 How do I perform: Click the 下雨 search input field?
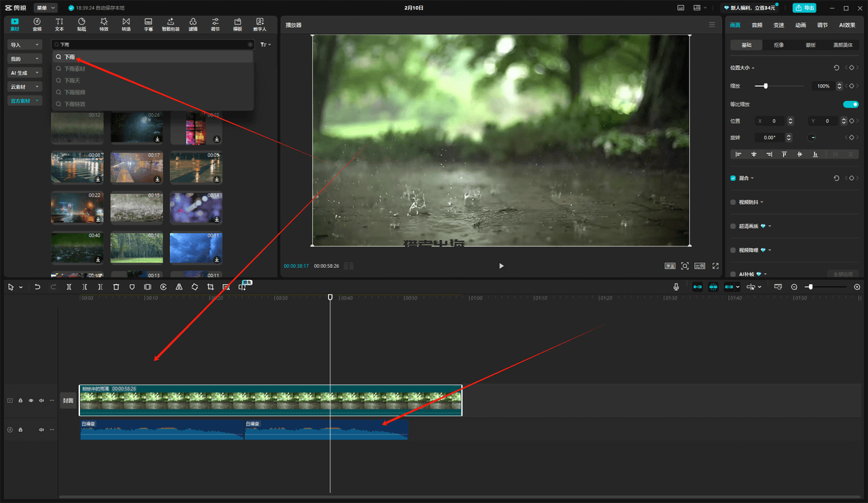pos(153,45)
